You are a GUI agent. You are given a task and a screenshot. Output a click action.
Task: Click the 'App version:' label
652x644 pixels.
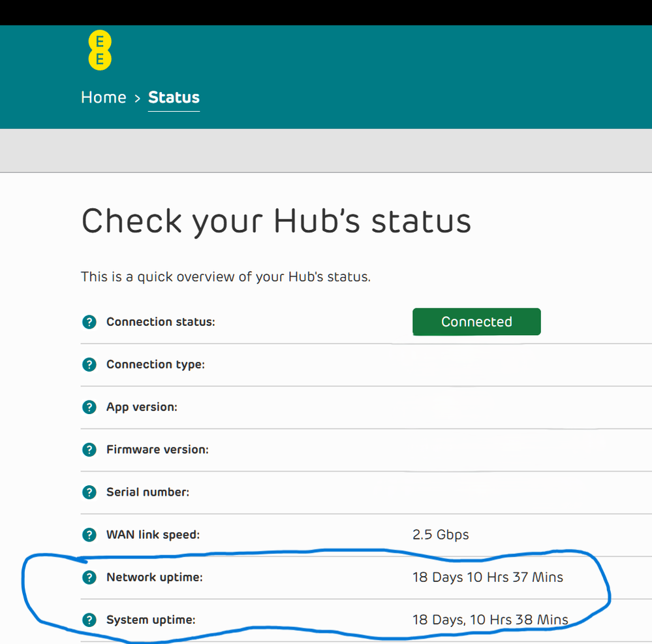[142, 407]
